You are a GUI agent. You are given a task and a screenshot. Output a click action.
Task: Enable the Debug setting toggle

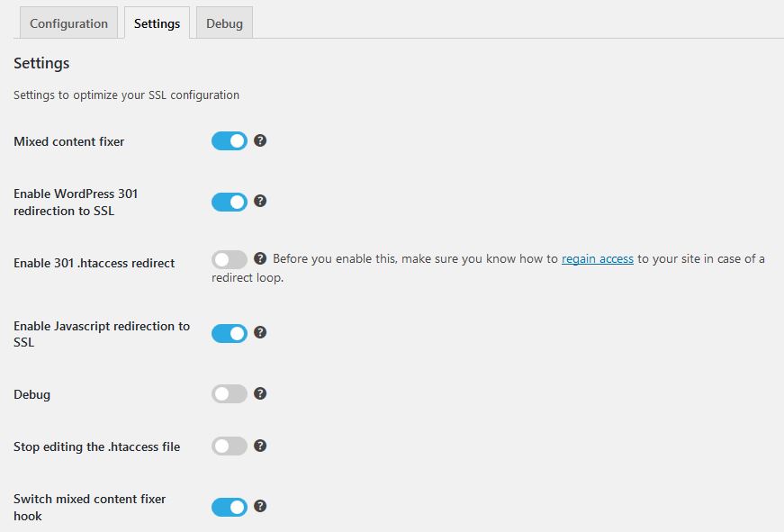coord(230,394)
